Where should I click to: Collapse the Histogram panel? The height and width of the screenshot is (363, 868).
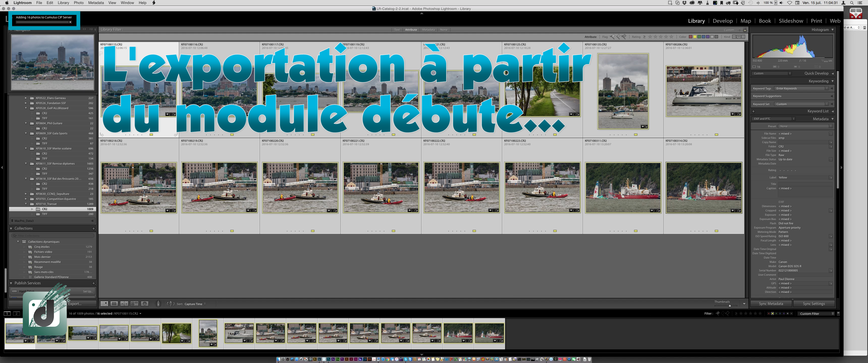coord(832,30)
